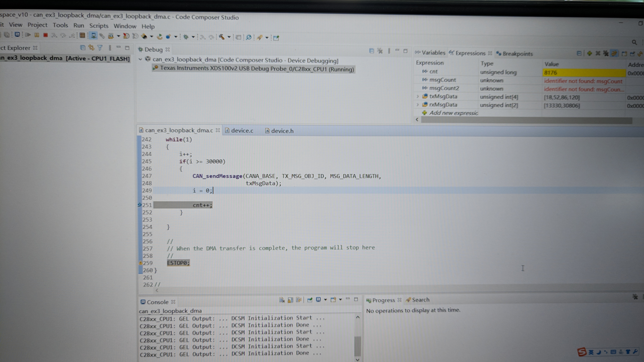Open the Scripts menu
This screenshot has width=644, height=362.
[99, 26]
